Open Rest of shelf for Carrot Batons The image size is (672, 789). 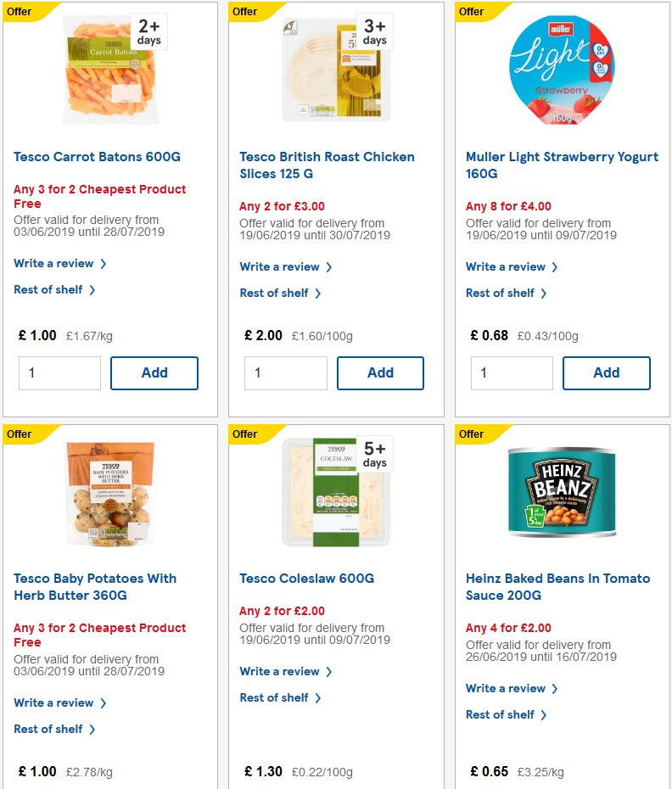click(x=48, y=289)
